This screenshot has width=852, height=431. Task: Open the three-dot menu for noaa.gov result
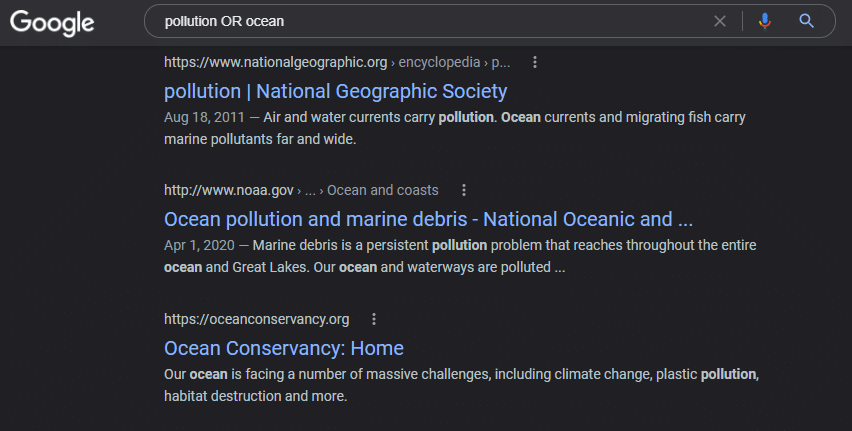point(463,190)
